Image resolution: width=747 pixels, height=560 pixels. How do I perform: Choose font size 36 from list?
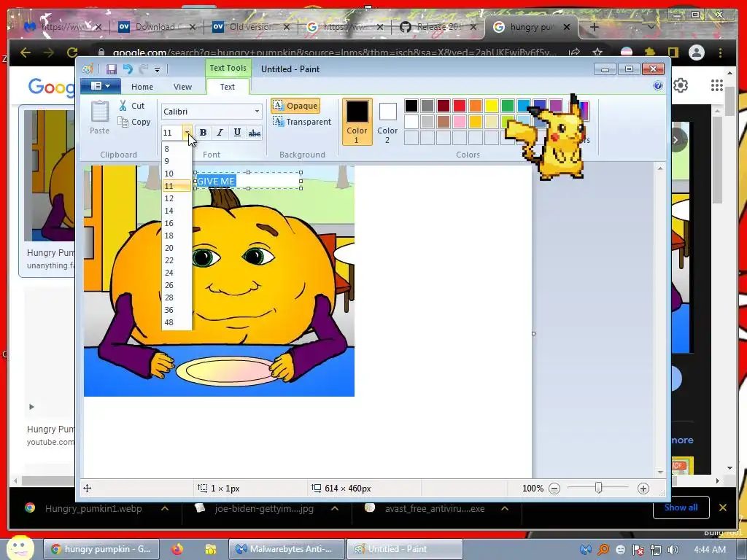177,309
